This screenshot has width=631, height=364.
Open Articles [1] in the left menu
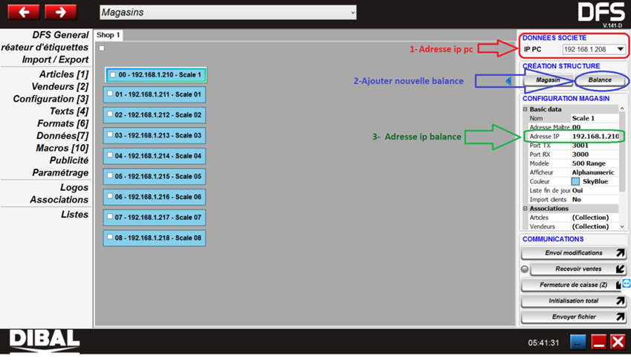[x=64, y=74]
